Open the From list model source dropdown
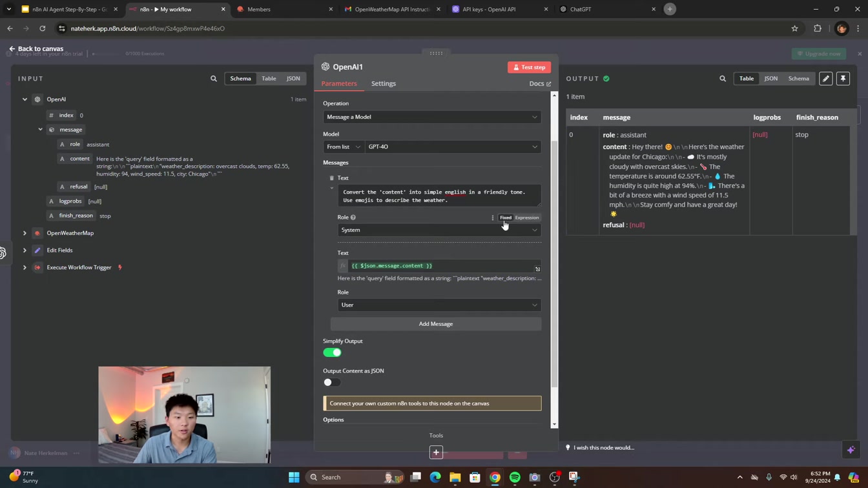Viewport: 868px width, 488px height. pyautogui.click(x=344, y=147)
